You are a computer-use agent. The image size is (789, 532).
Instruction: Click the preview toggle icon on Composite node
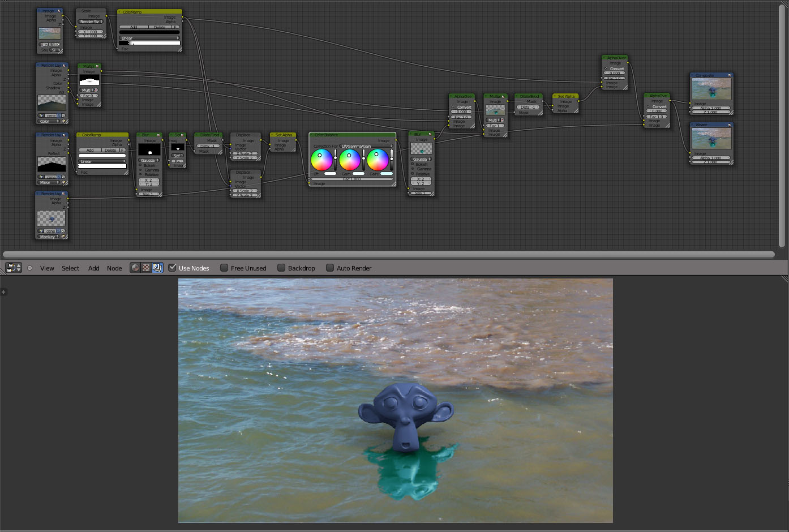730,75
